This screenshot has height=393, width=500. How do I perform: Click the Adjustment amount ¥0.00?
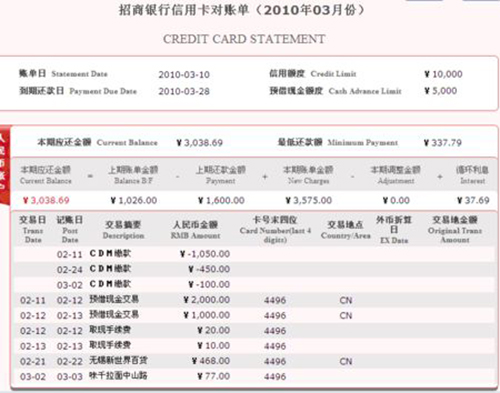click(x=396, y=200)
